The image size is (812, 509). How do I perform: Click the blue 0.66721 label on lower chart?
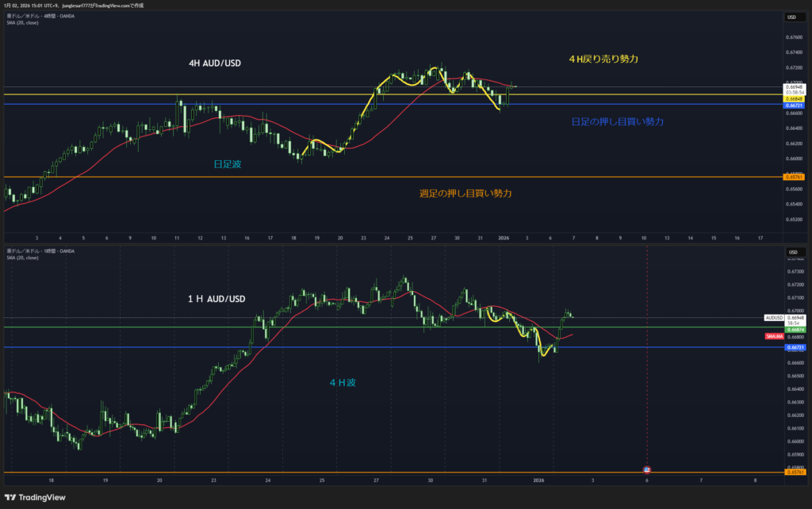coord(794,347)
